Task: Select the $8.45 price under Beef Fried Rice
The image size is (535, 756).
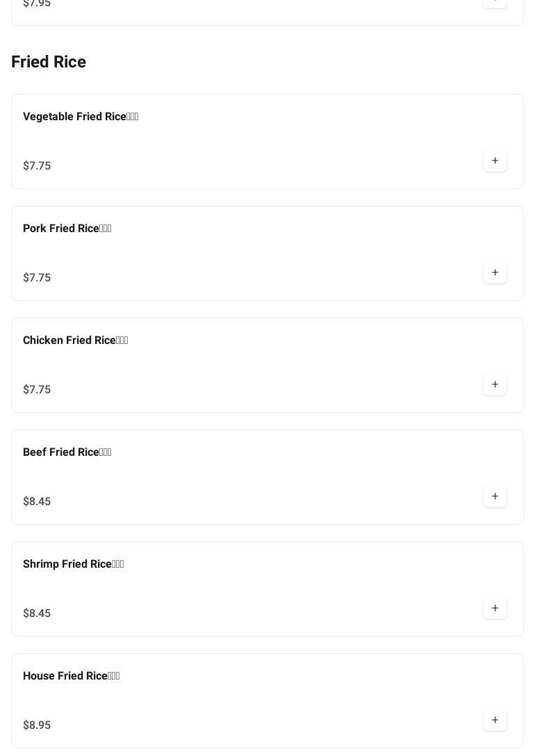Action: (x=37, y=502)
